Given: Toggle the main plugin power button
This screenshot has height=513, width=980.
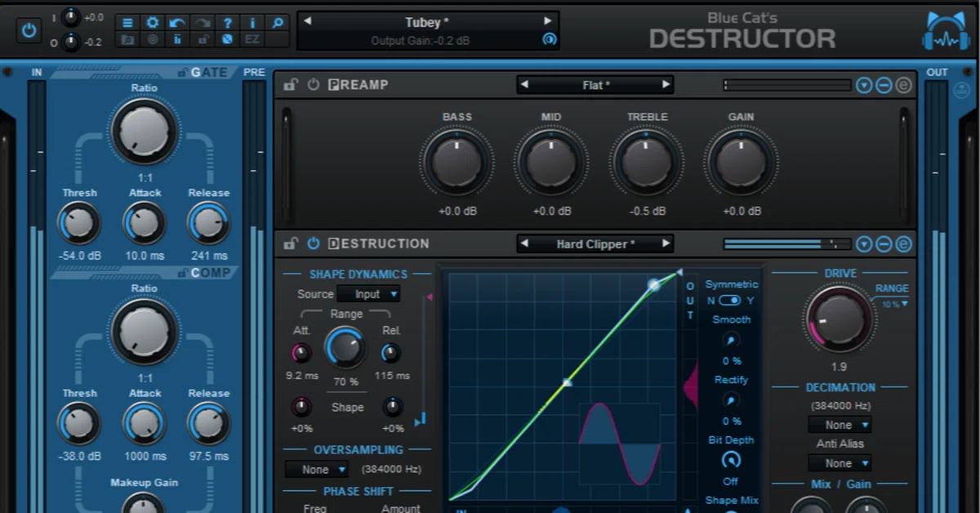Looking at the screenshot, I should [x=29, y=31].
